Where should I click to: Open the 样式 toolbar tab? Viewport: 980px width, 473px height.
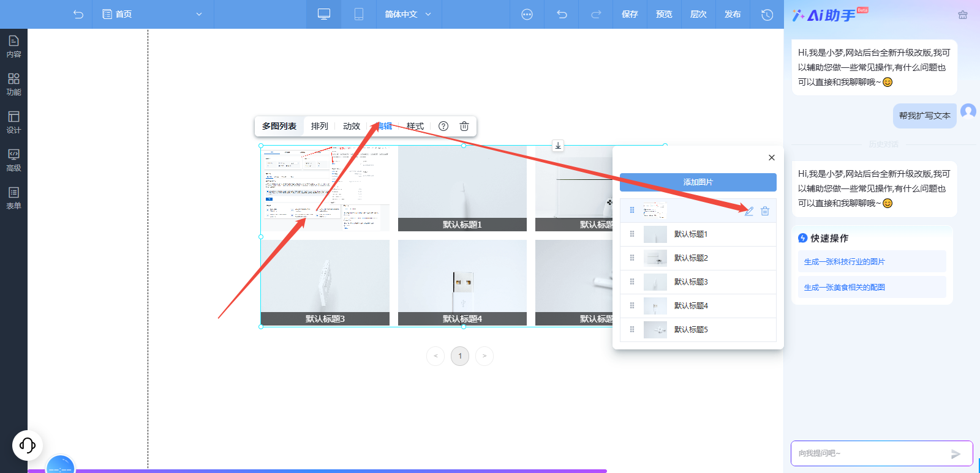415,126
